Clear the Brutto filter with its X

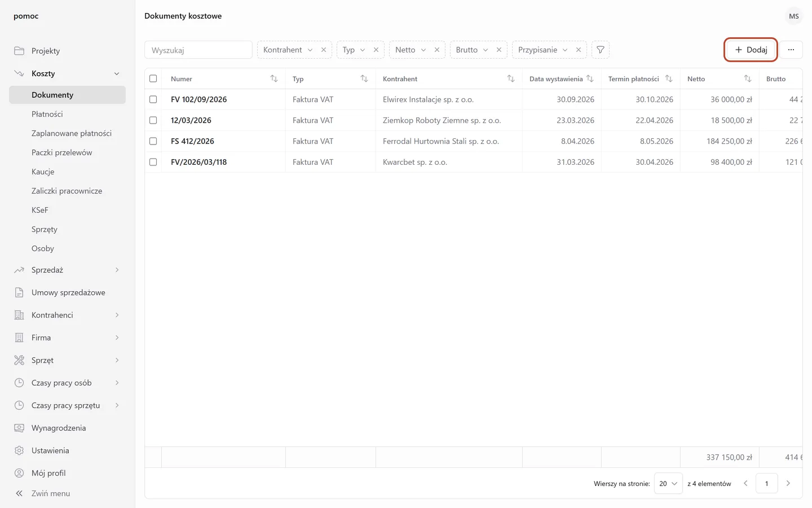coord(499,50)
